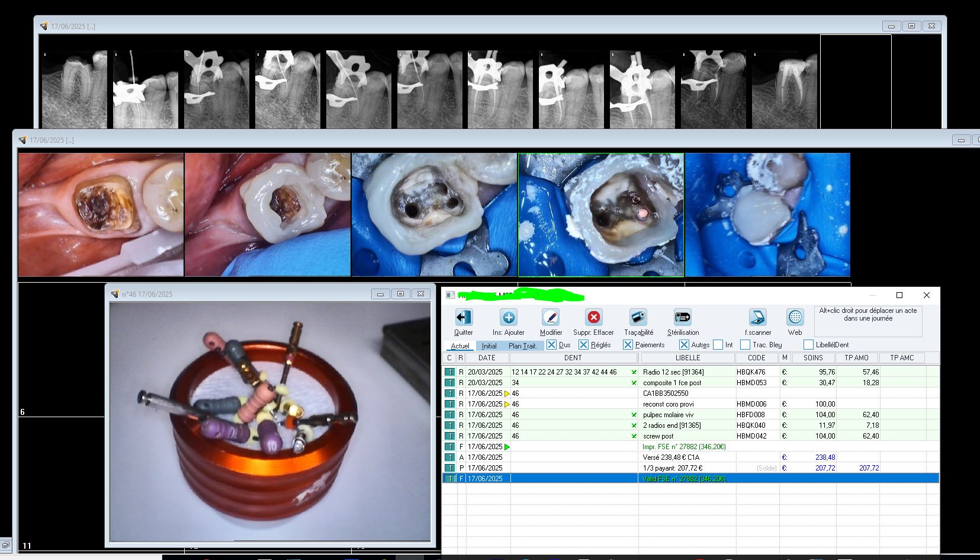Open the first intraoral photo of decayed tooth
980x560 pixels.
pyautogui.click(x=101, y=215)
